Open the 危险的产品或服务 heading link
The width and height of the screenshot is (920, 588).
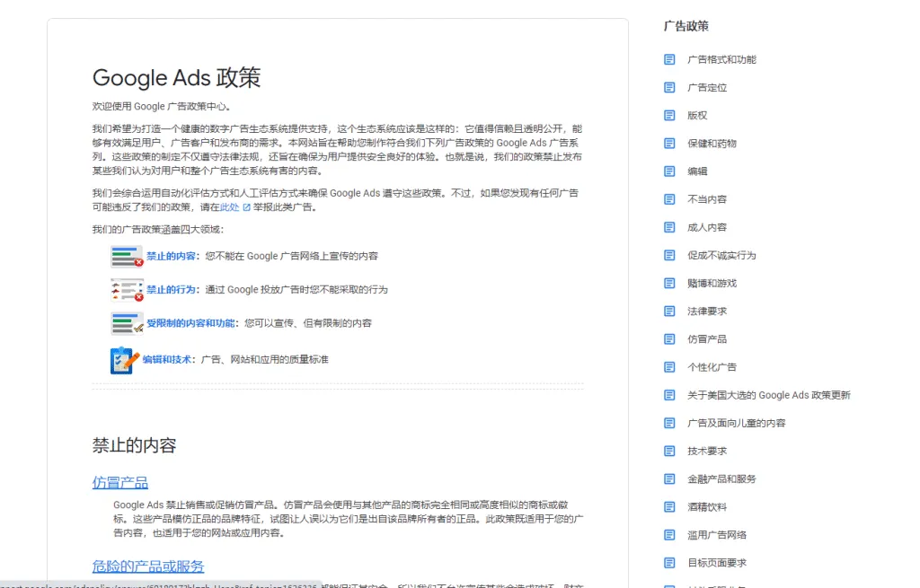click(147, 566)
